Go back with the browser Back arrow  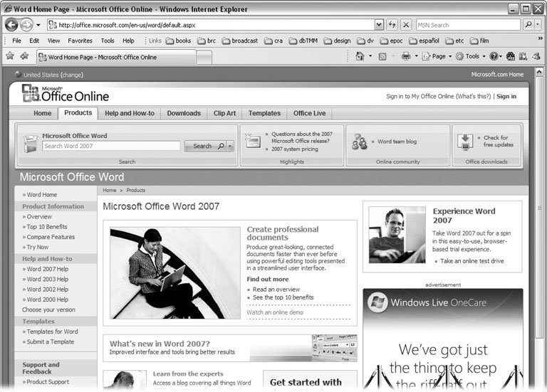11,25
